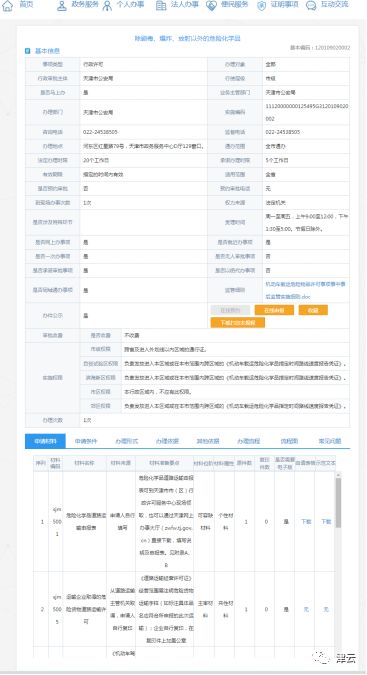This screenshot has height=675, width=367.
Task: Click the 河东区红星路79号 address cell
Action: point(143,146)
